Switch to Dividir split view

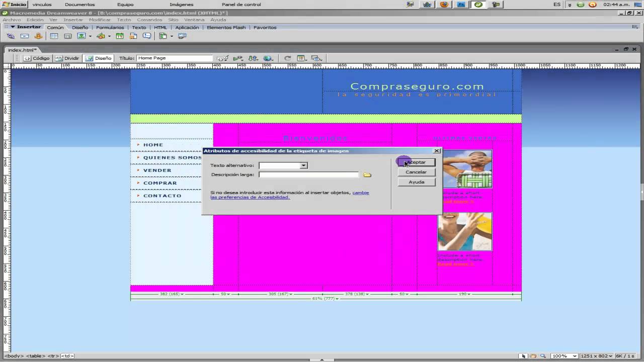[x=67, y=58]
